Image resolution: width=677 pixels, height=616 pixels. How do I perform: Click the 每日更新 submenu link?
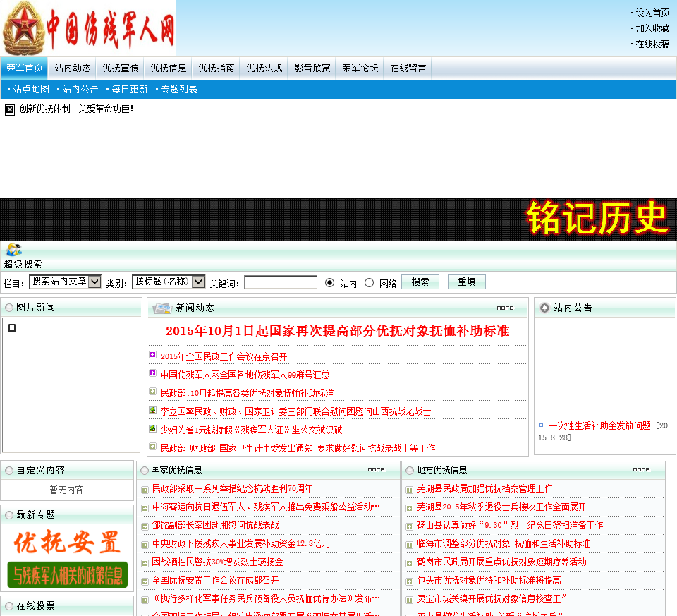(x=130, y=89)
